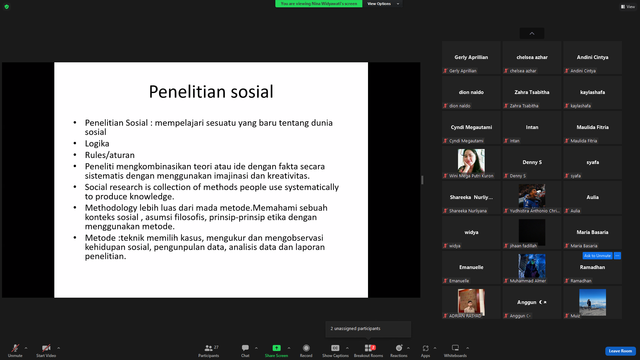Select the Maulida Fitria participant tile
This screenshot has width=640, height=360.
[x=592, y=127]
